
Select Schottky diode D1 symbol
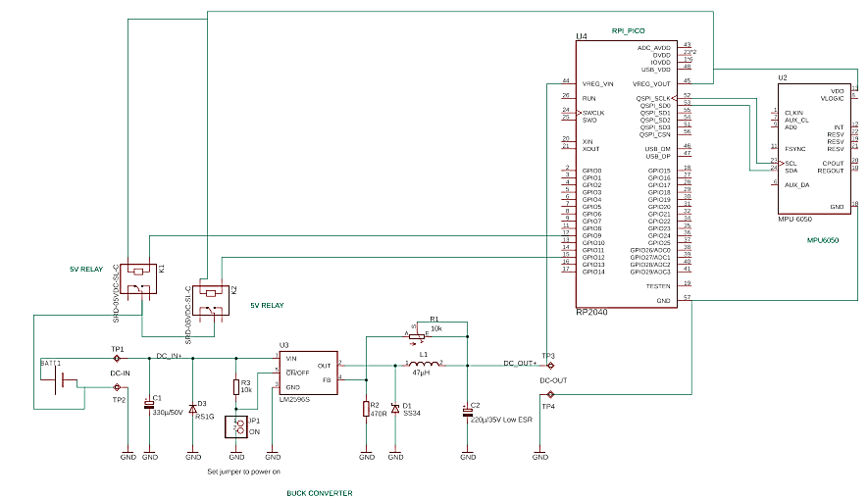[395, 409]
